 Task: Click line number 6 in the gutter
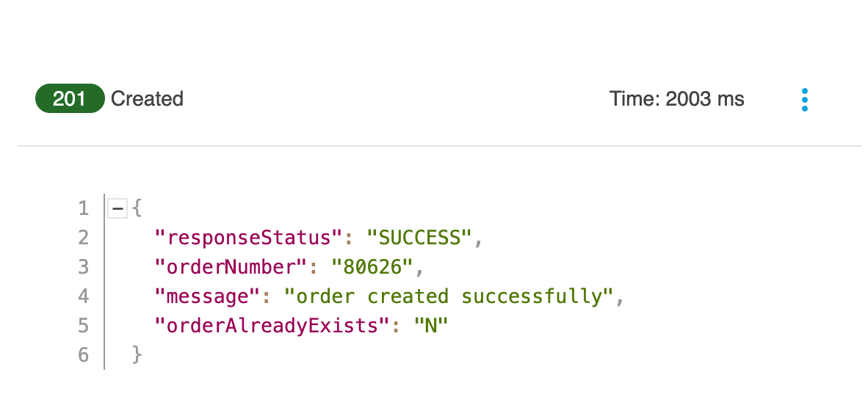click(84, 355)
